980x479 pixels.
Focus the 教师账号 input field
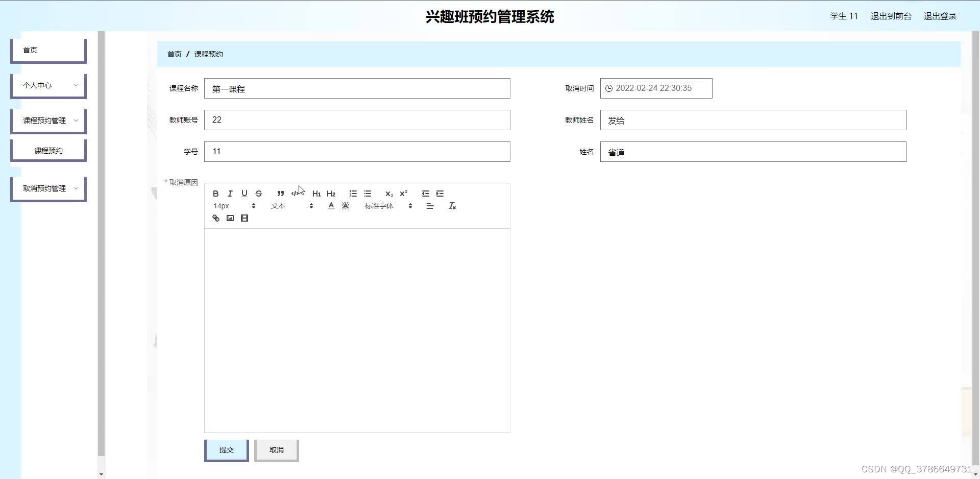pyautogui.click(x=357, y=120)
